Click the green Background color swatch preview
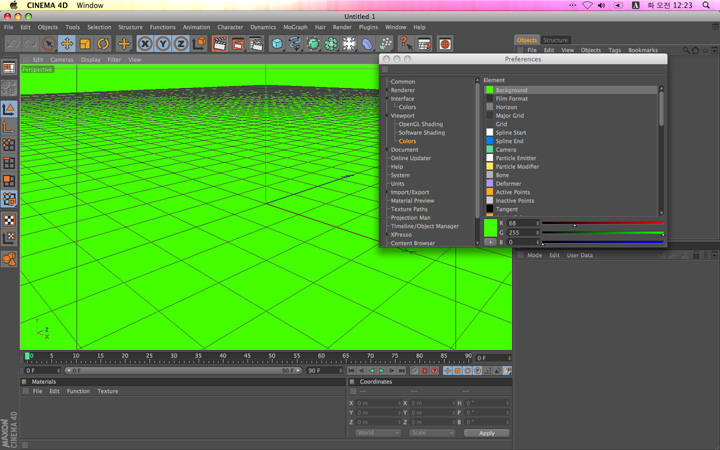The height and width of the screenshot is (450, 720). (490, 228)
